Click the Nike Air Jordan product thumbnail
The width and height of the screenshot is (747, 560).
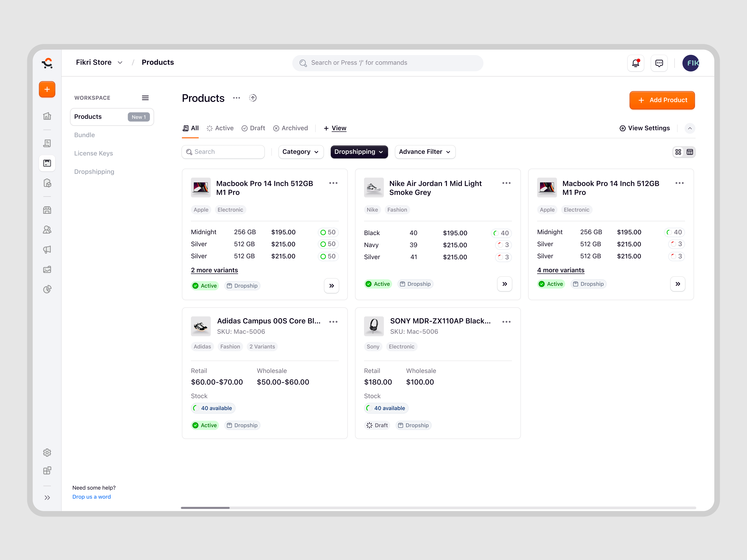click(x=374, y=187)
